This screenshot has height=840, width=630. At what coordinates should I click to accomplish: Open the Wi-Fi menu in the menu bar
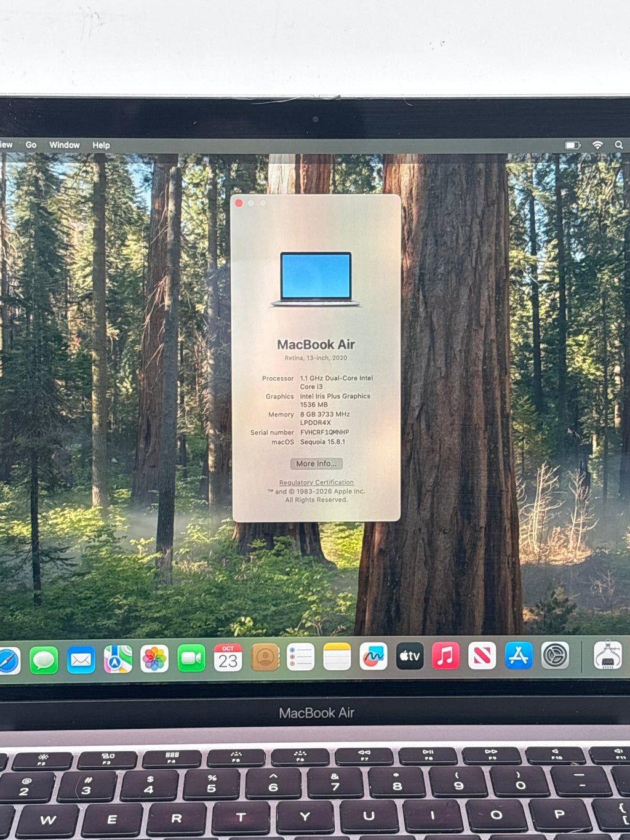597,145
